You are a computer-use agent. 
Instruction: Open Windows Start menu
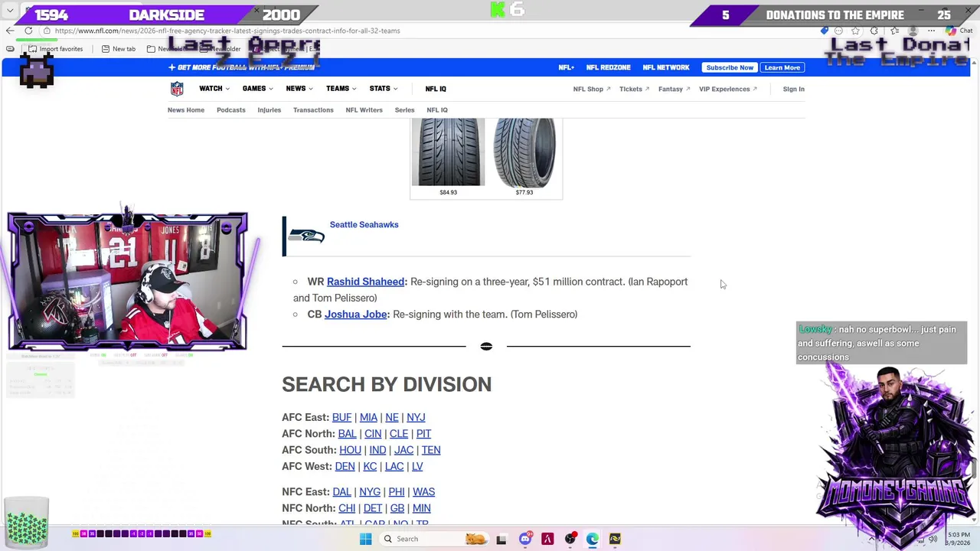(365, 539)
